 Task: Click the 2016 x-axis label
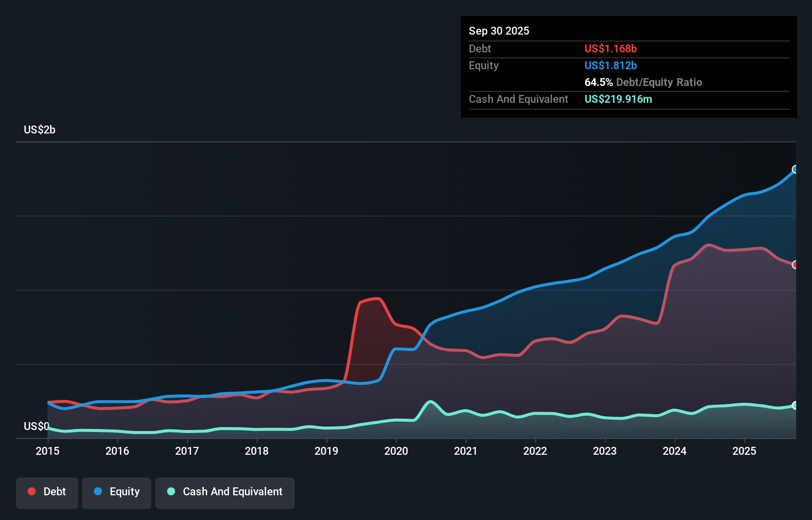[x=117, y=451]
